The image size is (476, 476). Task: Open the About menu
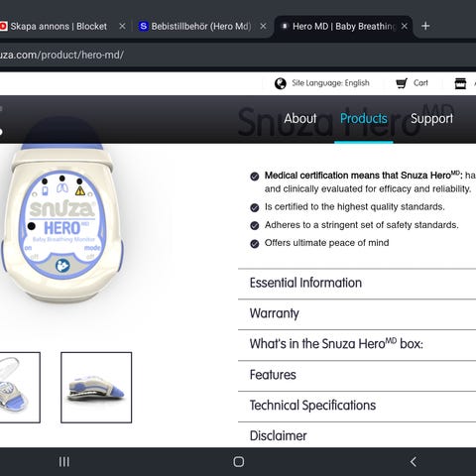pyautogui.click(x=300, y=118)
